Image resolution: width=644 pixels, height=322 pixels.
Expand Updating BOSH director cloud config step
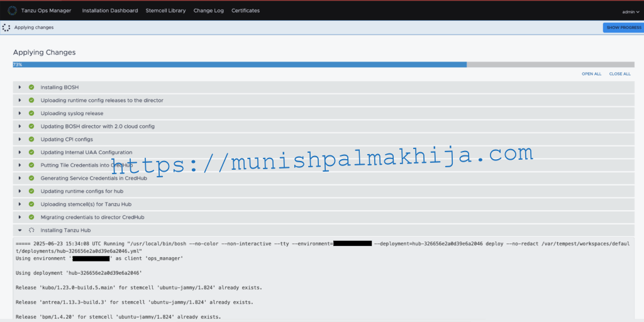(x=19, y=126)
